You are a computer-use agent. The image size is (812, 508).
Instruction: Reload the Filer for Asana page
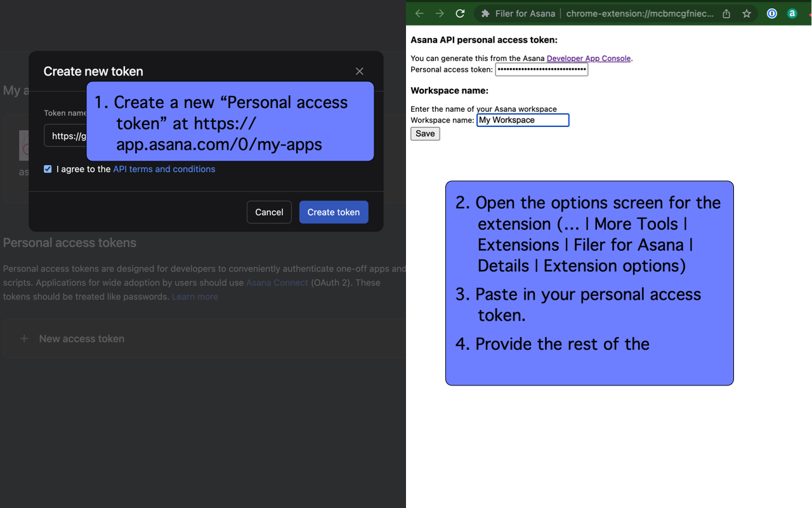click(x=461, y=13)
